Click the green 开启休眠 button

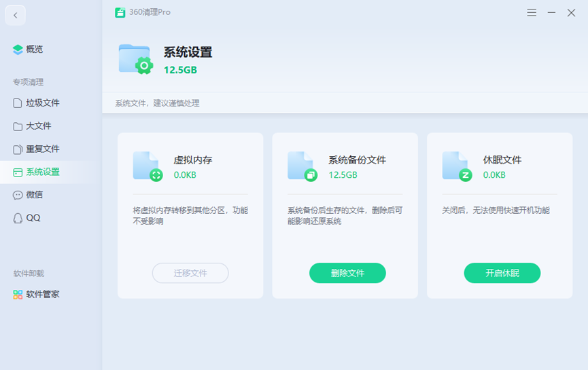point(502,273)
